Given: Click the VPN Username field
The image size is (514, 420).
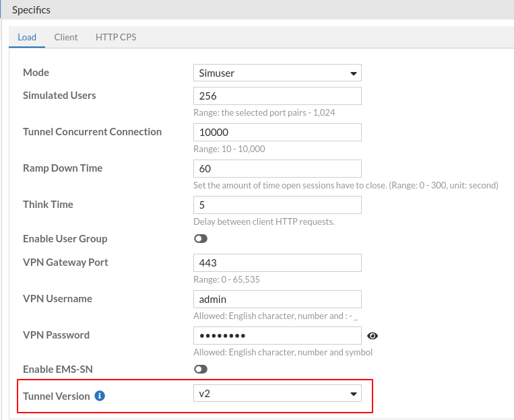Looking at the screenshot, I should coord(277,299).
